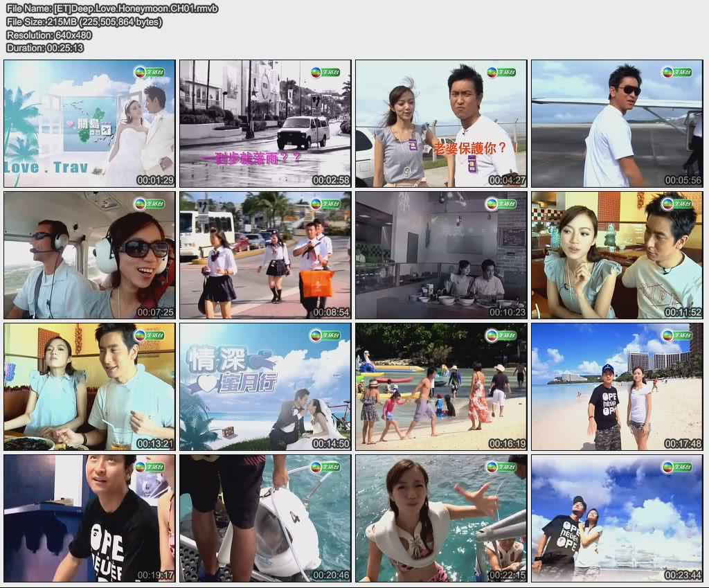Open the thumbnail at 00:16:19
The width and height of the screenshot is (709, 588).
tap(441, 386)
